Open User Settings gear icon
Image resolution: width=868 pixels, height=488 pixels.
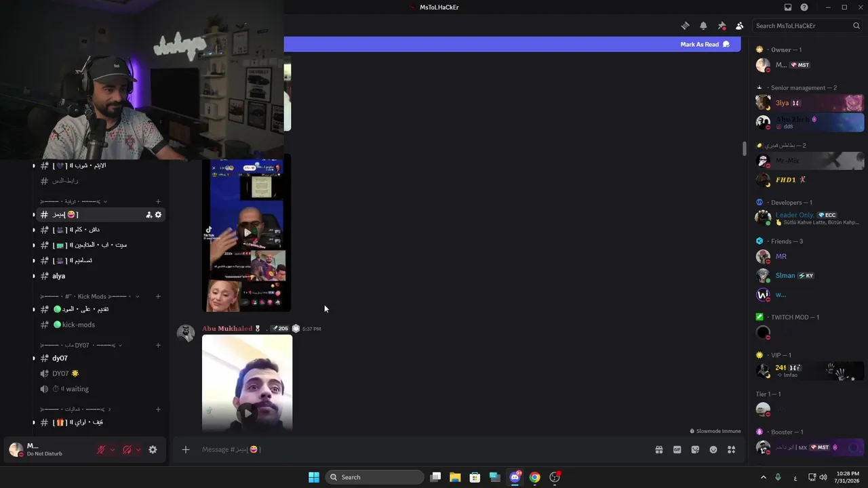click(153, 449)
